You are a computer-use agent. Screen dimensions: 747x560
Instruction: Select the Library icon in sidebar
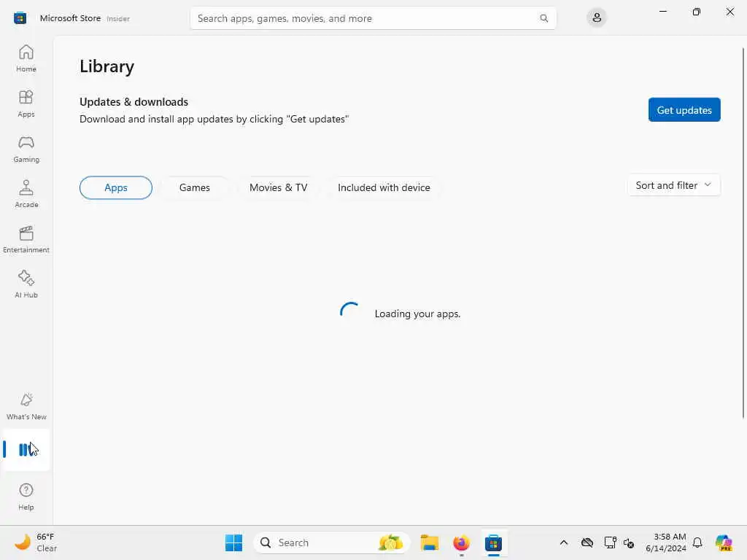click(x=26, y=449)
